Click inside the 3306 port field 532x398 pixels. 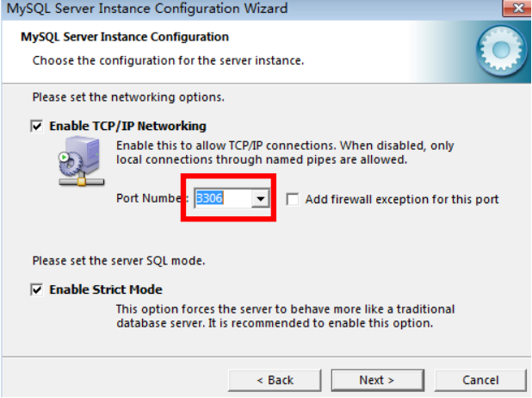point(221,199)
